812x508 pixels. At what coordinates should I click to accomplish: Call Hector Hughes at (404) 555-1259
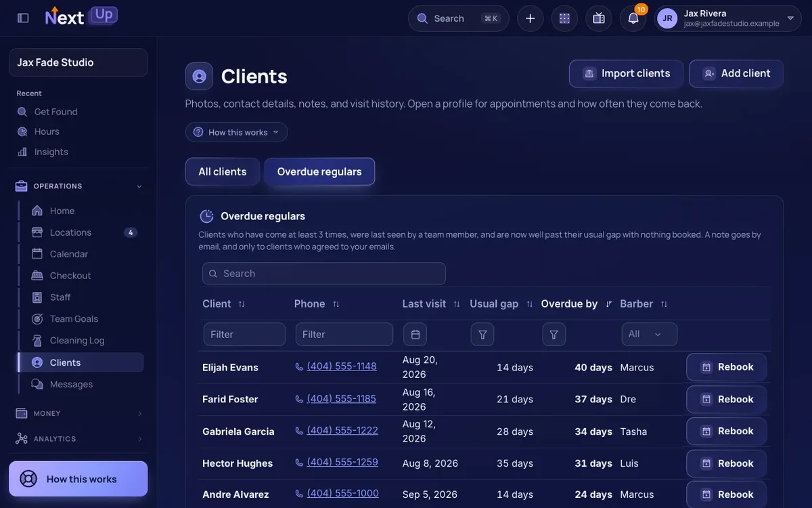[x=342, y=463]
